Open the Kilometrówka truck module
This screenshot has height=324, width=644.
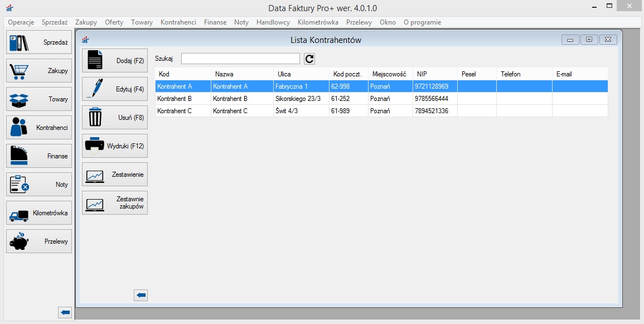tap(39, 213)
